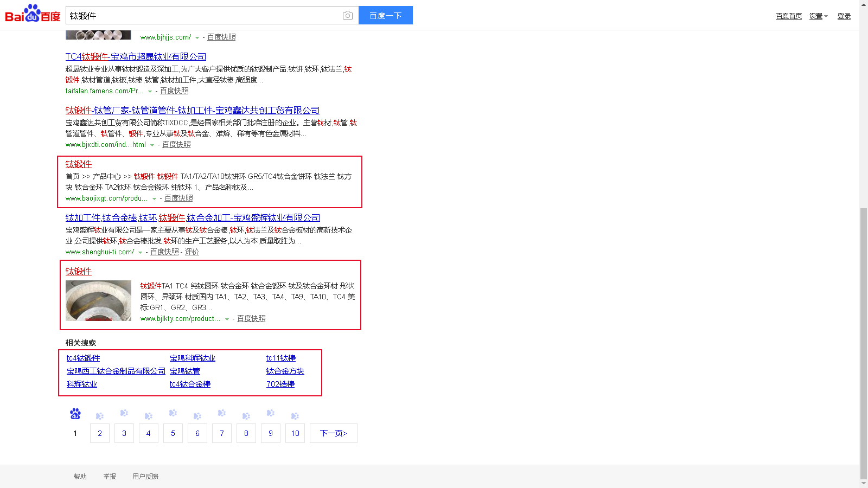Go to results page 7
The image size is (868, 488).
(x=222, y=433)
